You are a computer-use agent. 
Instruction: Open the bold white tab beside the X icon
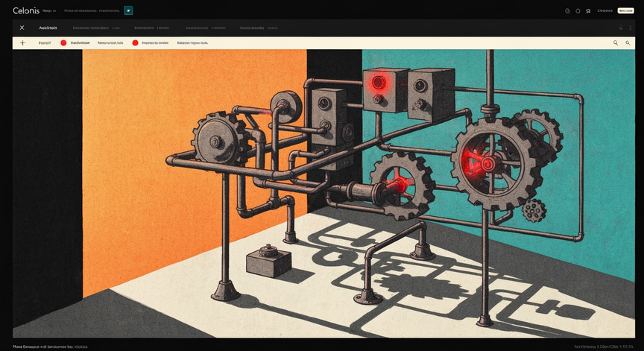(48, 28)
